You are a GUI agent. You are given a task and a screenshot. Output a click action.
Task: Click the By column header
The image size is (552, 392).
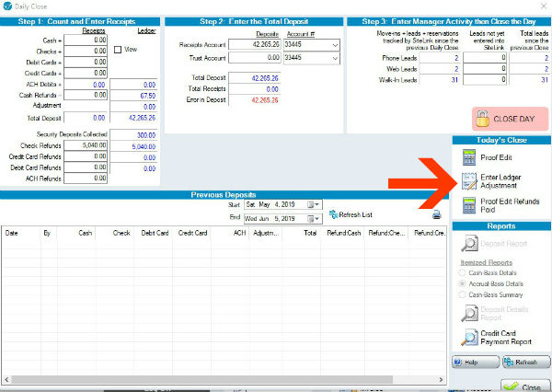49,233
